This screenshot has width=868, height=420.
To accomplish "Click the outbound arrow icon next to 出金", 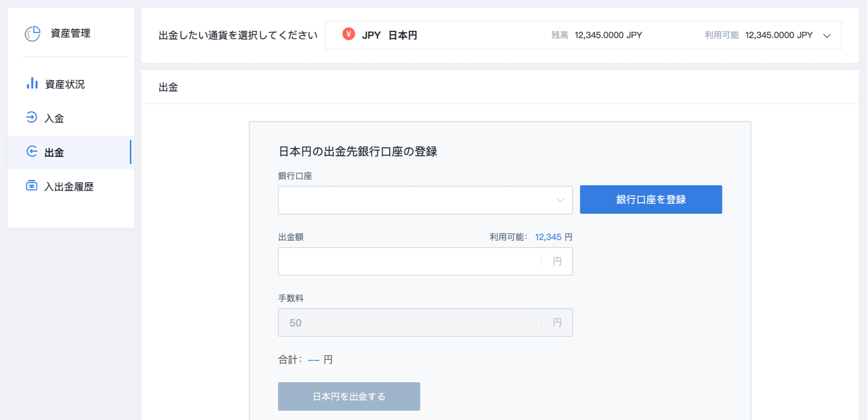I will click(x=32, y=151).
